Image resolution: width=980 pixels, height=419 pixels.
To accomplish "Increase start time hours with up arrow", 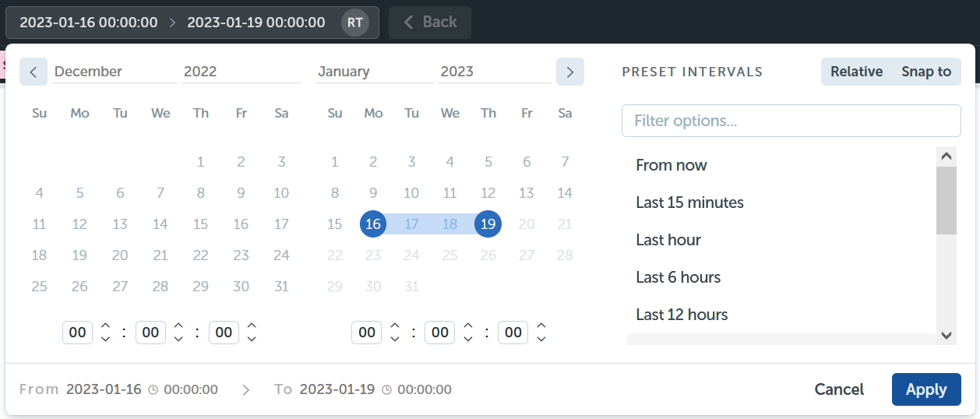I will [105, 326].
